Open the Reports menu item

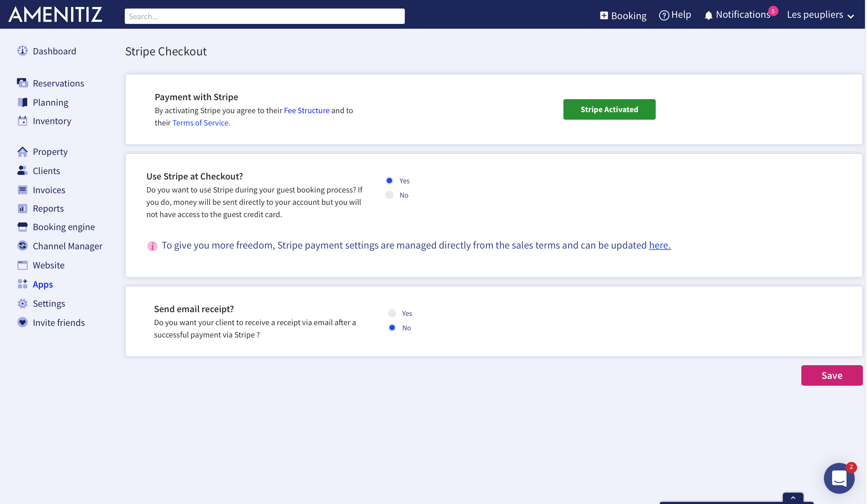tap(48, 209)
